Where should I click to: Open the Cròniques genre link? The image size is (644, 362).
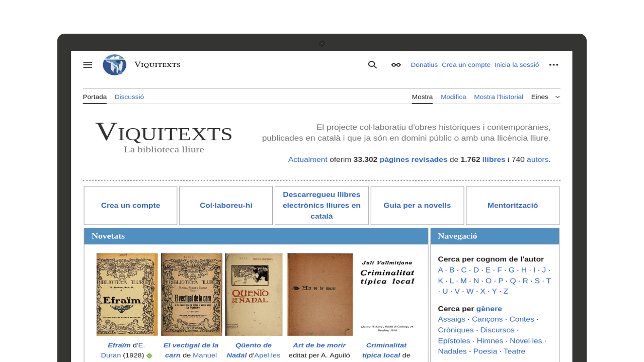point(456,330)
